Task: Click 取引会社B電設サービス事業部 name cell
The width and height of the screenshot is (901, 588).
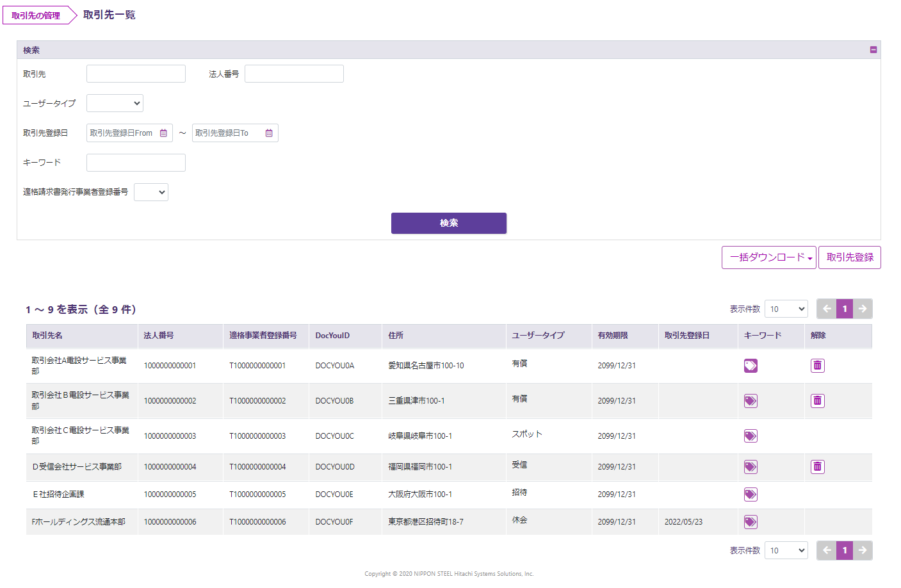Action: point(81,401)
